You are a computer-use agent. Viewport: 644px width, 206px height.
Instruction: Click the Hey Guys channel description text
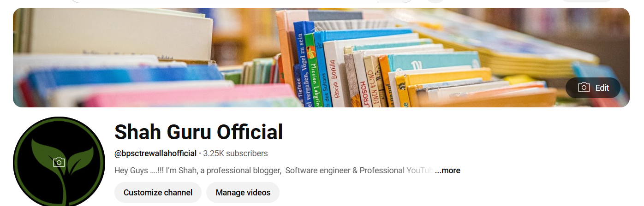click(274, 171)
